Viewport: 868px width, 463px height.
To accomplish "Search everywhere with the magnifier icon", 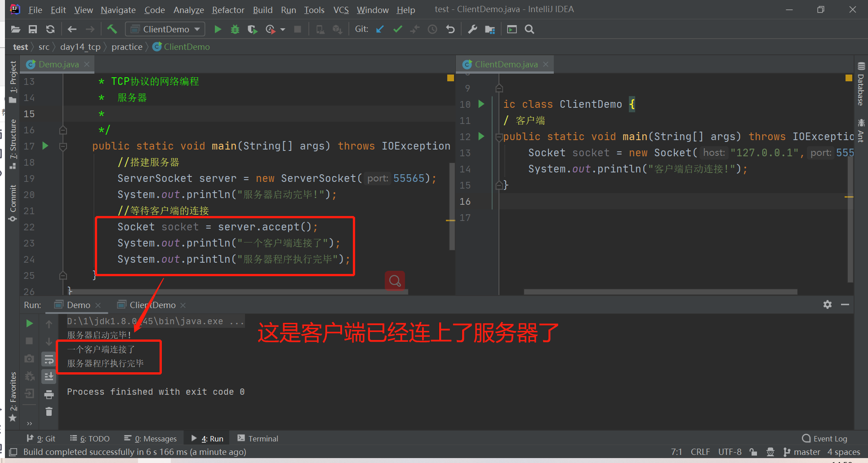I will click(x=530, y=29).
